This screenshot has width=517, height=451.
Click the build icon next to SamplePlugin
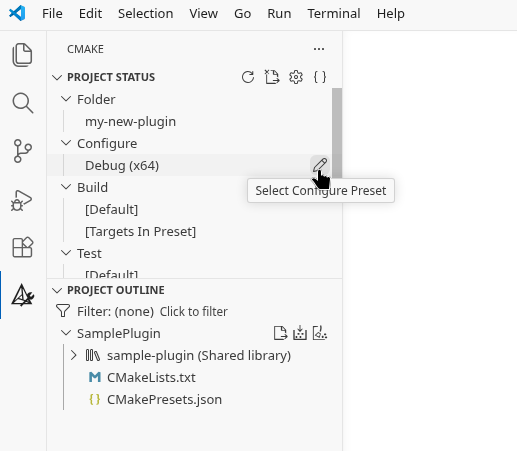300,333
